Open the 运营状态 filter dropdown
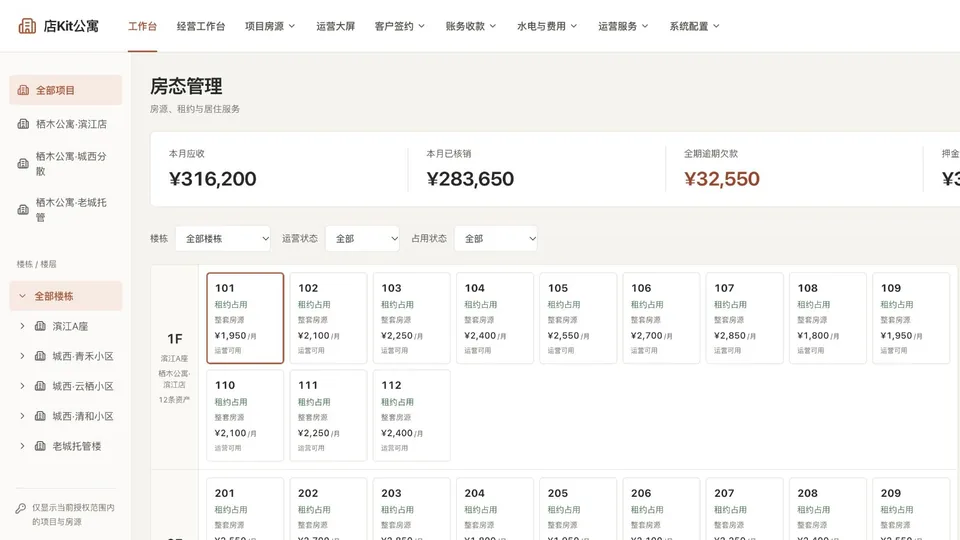This screenshot has height=540, width=960. [362, 238]
